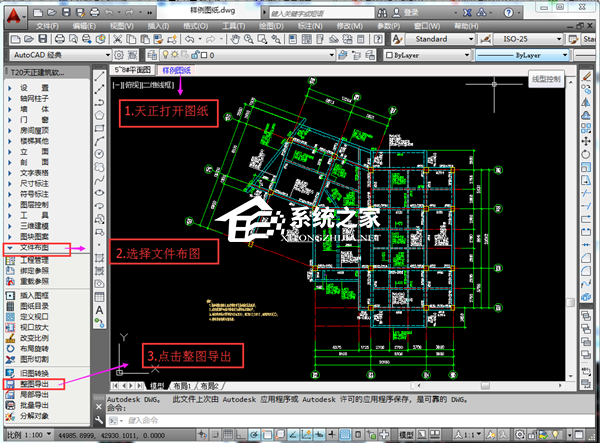Toggle Snap mode in status bar
The width and height of the screenshot is (600, 443).
coord(215,435)
